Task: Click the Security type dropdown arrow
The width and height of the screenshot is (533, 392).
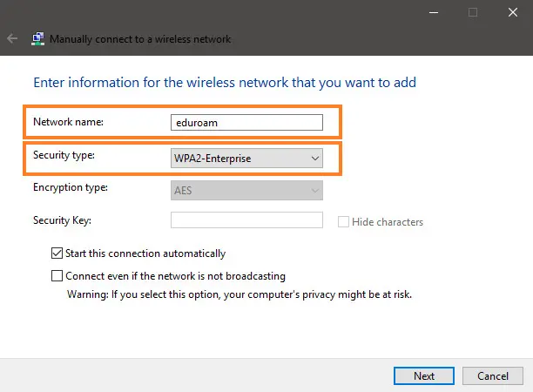Action: pyautogui.click(x=314, y=159)
